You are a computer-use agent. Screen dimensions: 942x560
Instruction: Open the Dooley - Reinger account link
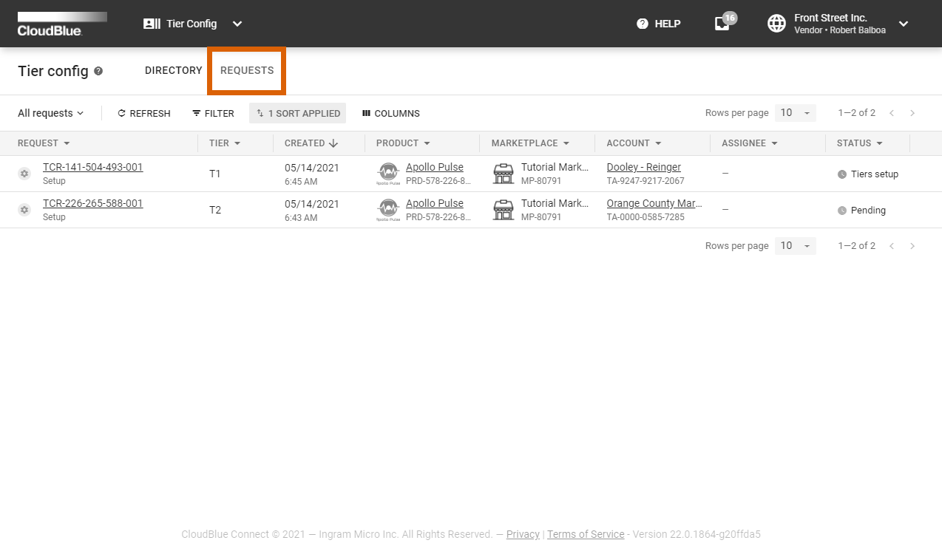(x=644, y=167)
